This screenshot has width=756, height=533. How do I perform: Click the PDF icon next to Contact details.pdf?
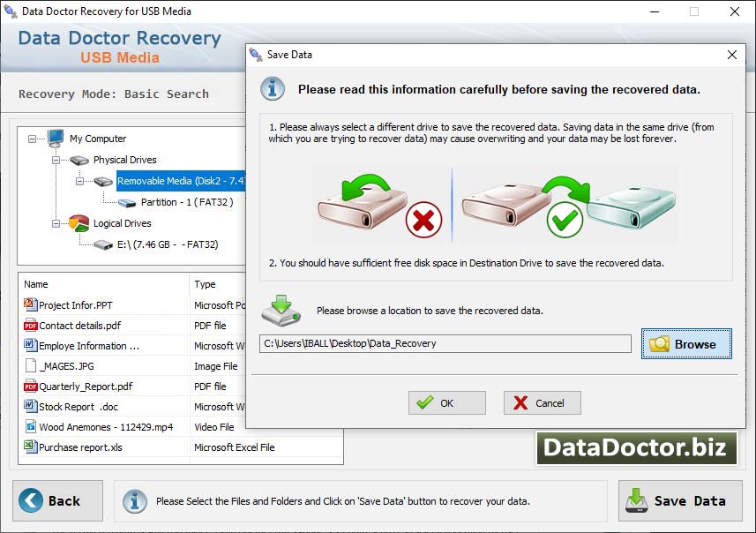(29, 326)
